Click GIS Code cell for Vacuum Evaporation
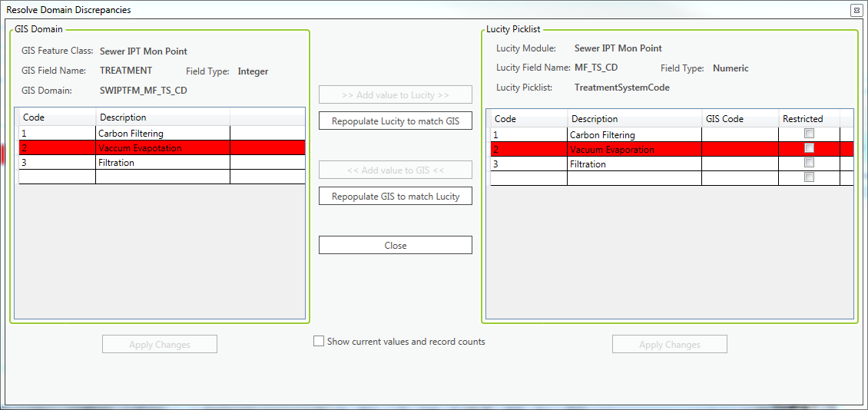 [x=740, y=150]
